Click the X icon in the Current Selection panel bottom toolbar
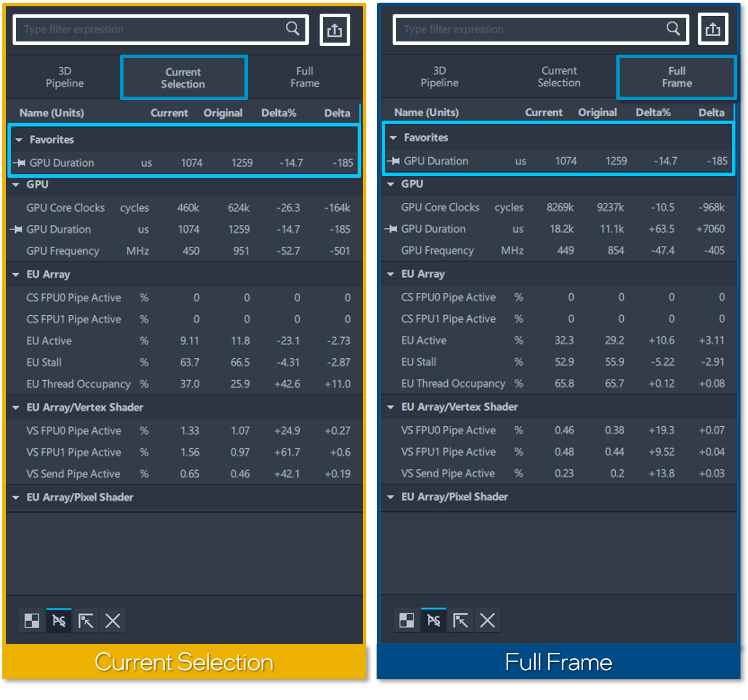748x700 pixels. coord(113,621)
